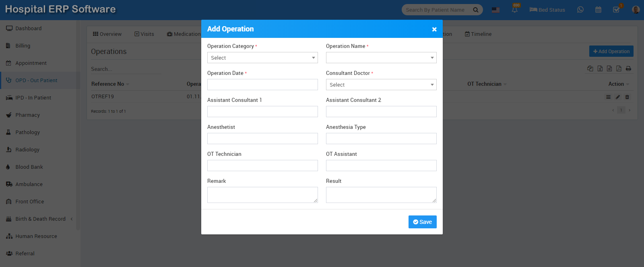The height and width of the screenshot is (267, 644).
Task: Click the Operation Date input field
Action: coord(262,85)
